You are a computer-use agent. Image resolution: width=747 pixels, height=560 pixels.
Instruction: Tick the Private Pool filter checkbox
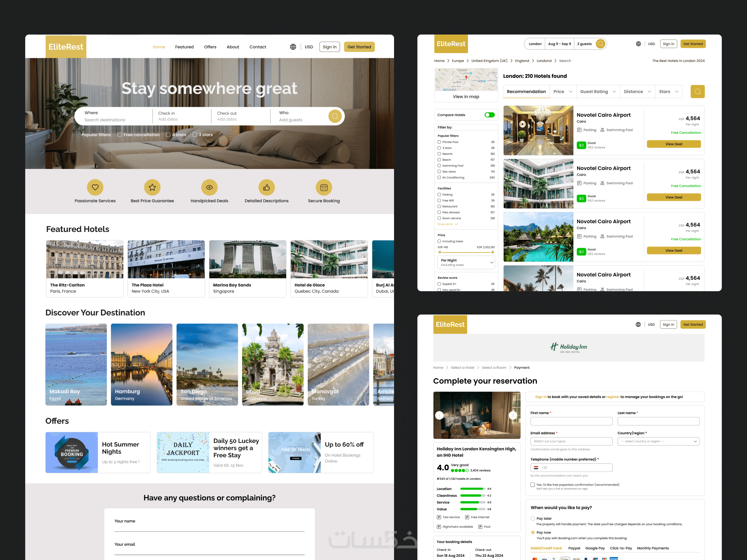point(439,142)
